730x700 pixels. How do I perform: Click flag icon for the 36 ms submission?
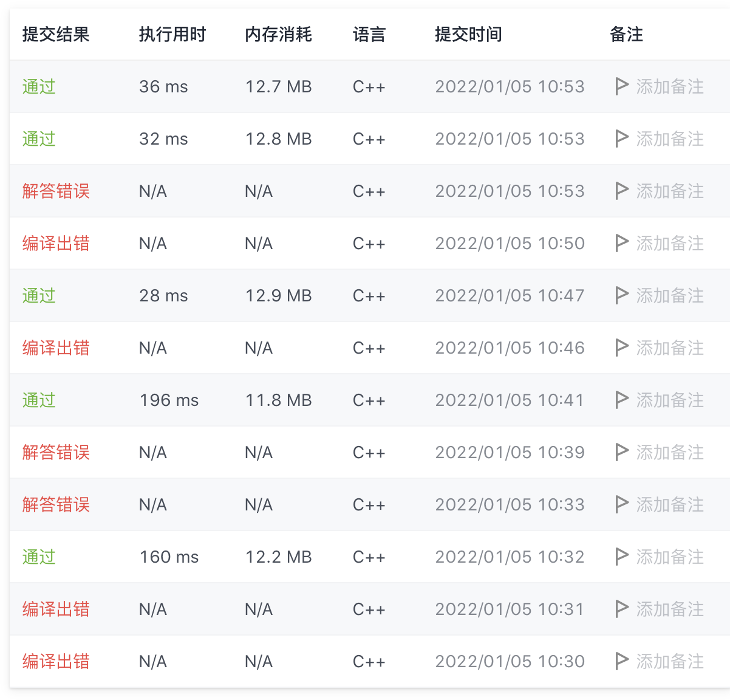click(621, 86)
